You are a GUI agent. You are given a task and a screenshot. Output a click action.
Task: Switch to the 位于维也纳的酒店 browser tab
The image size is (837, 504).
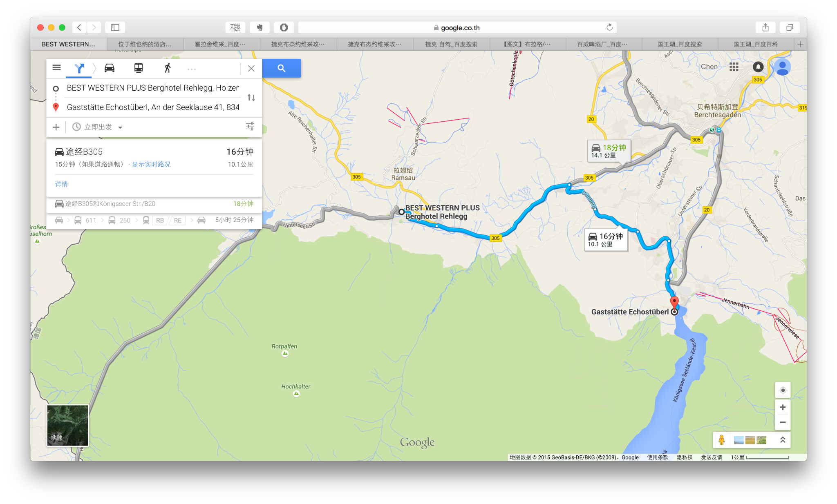coord(145,44)
